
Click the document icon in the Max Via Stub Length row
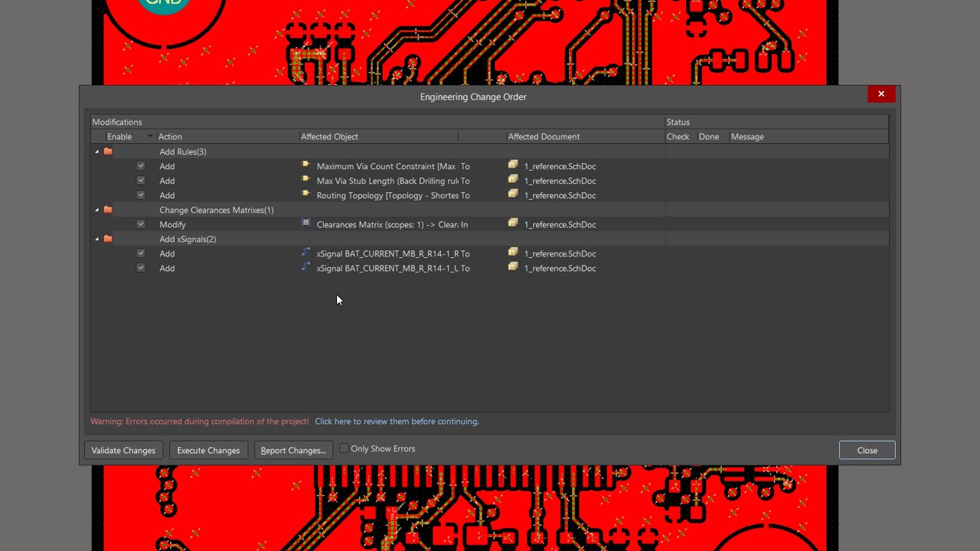pos(513,180)
